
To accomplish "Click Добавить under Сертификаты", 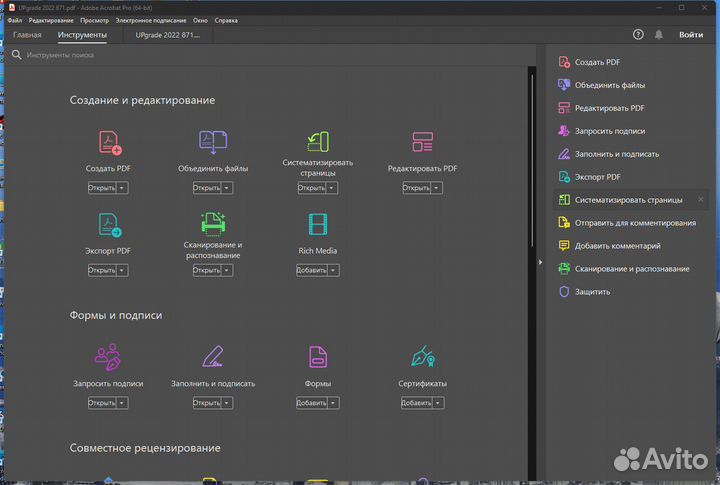I will (x=416, y=403).
